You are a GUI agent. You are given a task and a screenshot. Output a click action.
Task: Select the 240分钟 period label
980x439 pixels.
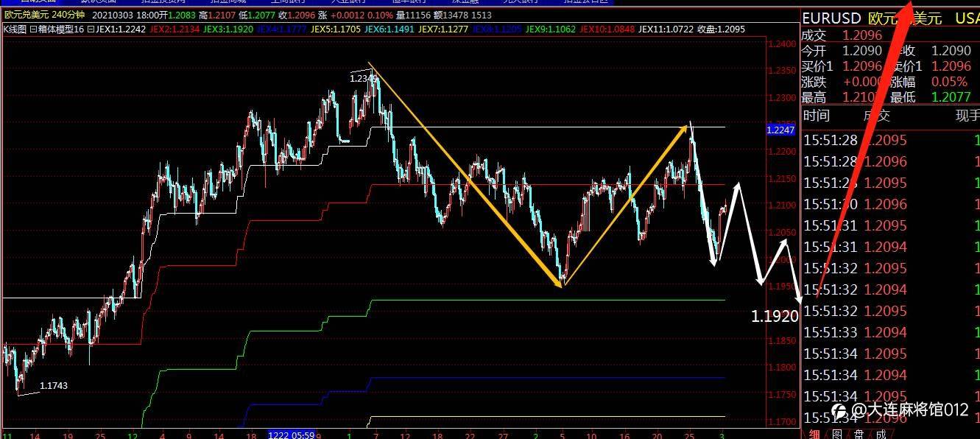68,15
